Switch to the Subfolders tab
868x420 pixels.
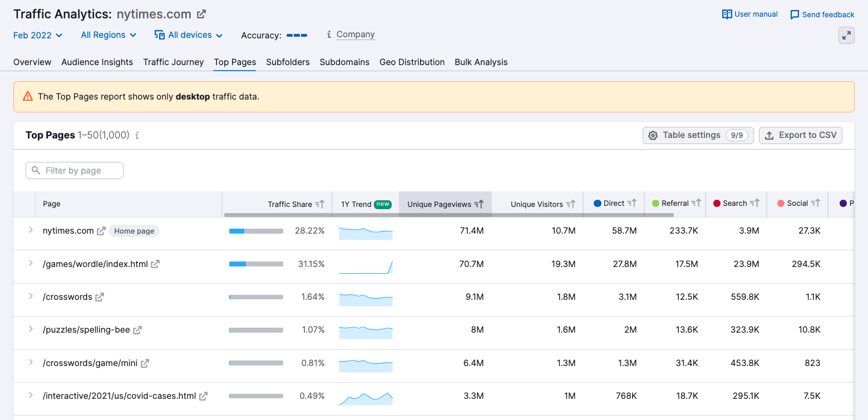pyautogui.click(x=288, y=62)
